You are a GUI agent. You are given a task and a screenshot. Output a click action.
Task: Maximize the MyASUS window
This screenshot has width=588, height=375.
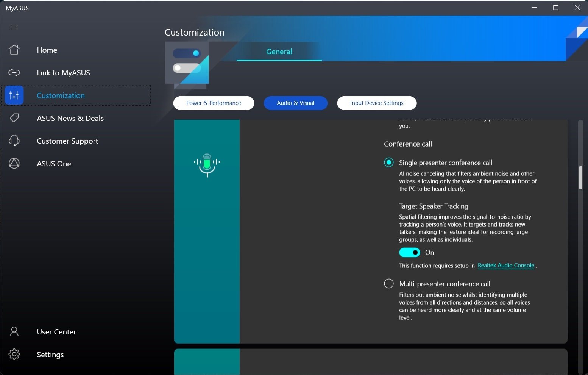pyautogui.click(x=556, y=8)
